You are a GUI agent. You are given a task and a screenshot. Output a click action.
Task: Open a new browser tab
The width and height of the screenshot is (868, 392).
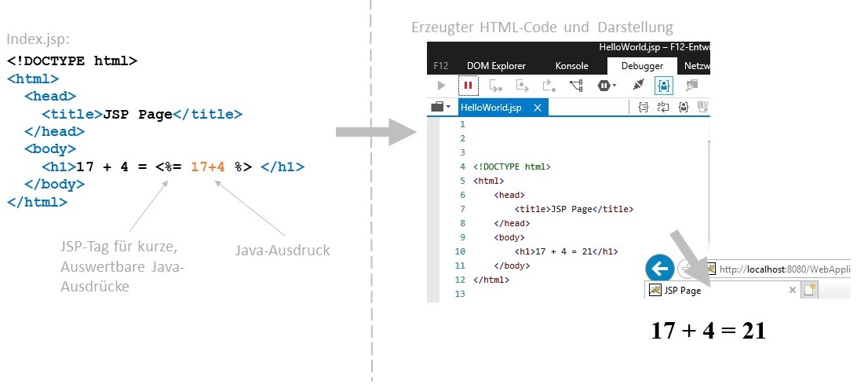pyautogui.click(x=809, y=290)
